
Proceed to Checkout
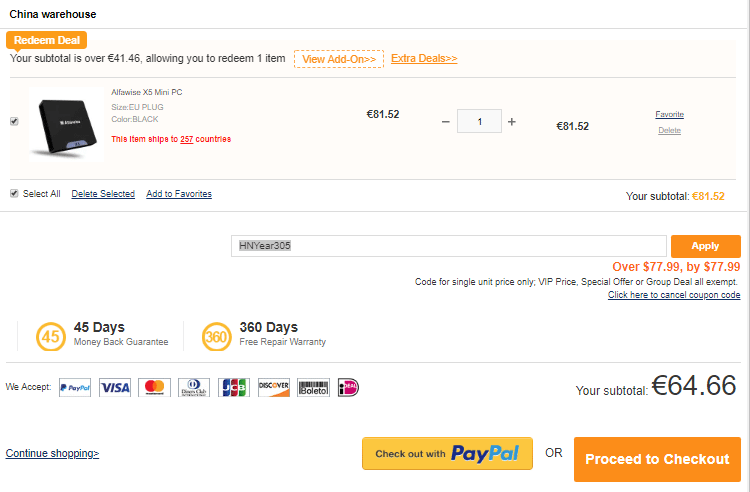click(657, 459)
